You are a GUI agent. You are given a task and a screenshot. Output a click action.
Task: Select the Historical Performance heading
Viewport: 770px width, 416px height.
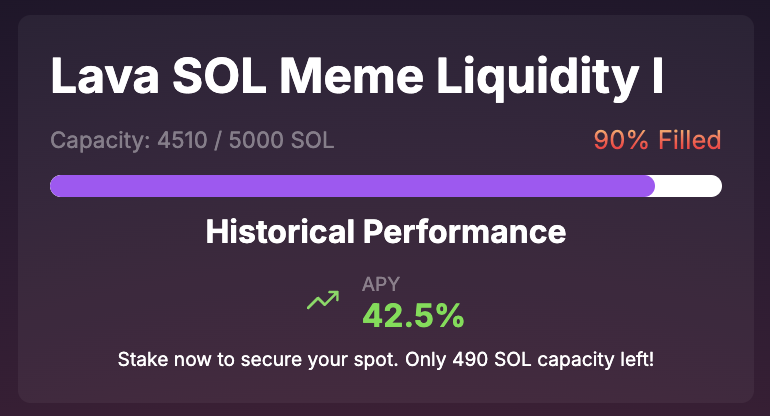point(385,232)
